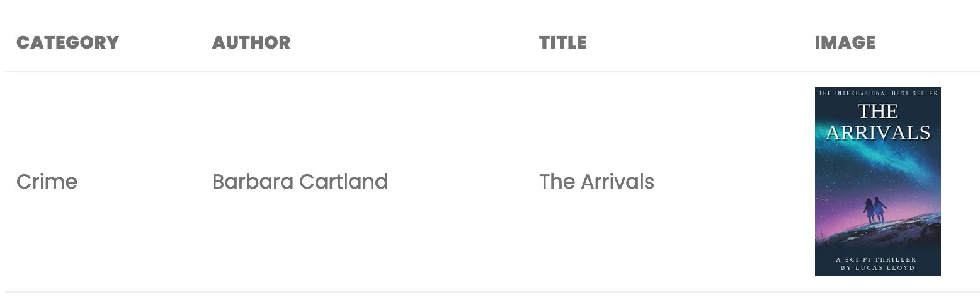Screen dimensions: 980x304
Task: View The Arrivals book cover thumbnail
Action: (877, 182)
